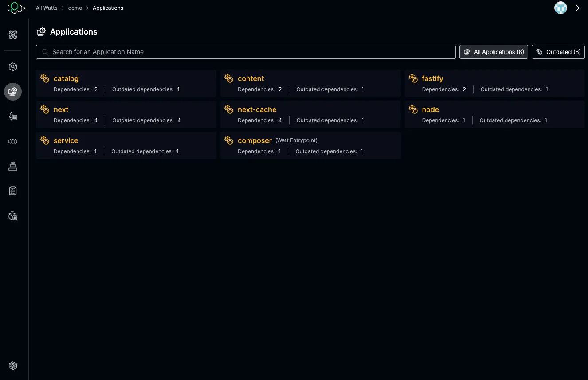Open the composer Watt Entrypoint card
The height and width of the screenshot is (380, 588).
click(x=255, y=141)
